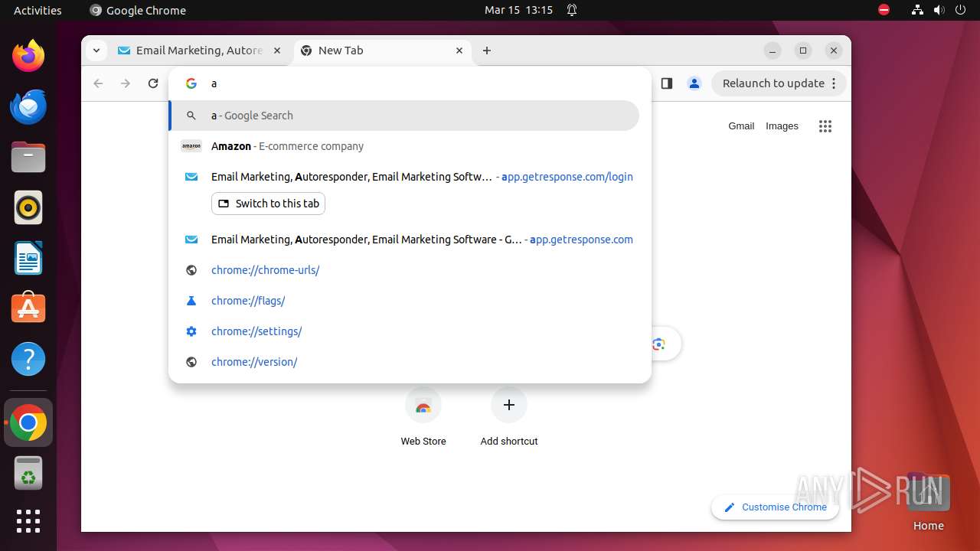Go forward in Chrome history

click(x=126, y=83)
